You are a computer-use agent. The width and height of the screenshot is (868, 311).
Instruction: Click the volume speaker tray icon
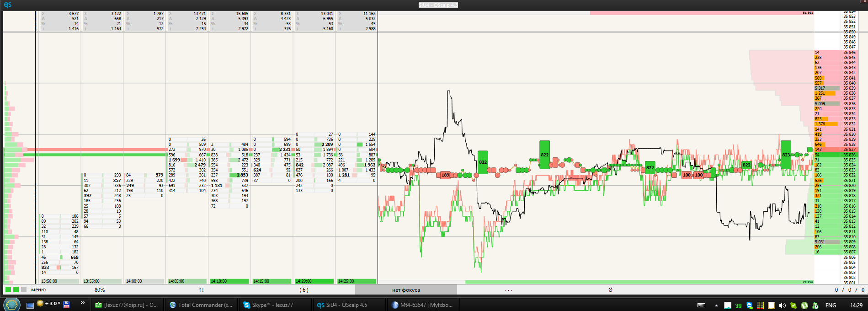783,306
